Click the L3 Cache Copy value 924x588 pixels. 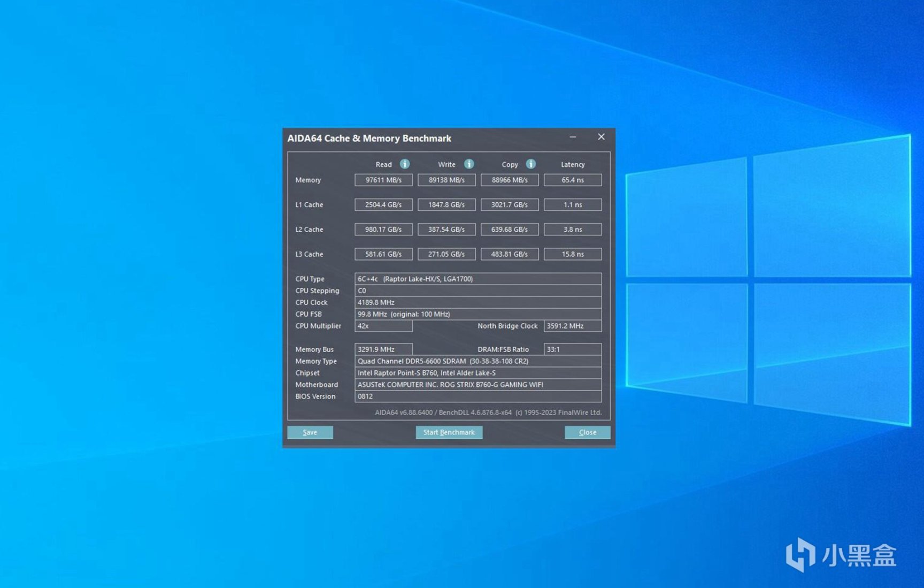click(x=509, y=254)
